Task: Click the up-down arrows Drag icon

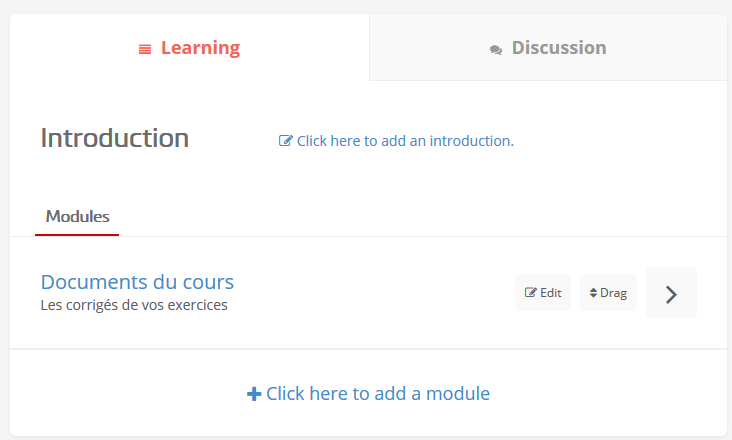Action: coord(593,293)
